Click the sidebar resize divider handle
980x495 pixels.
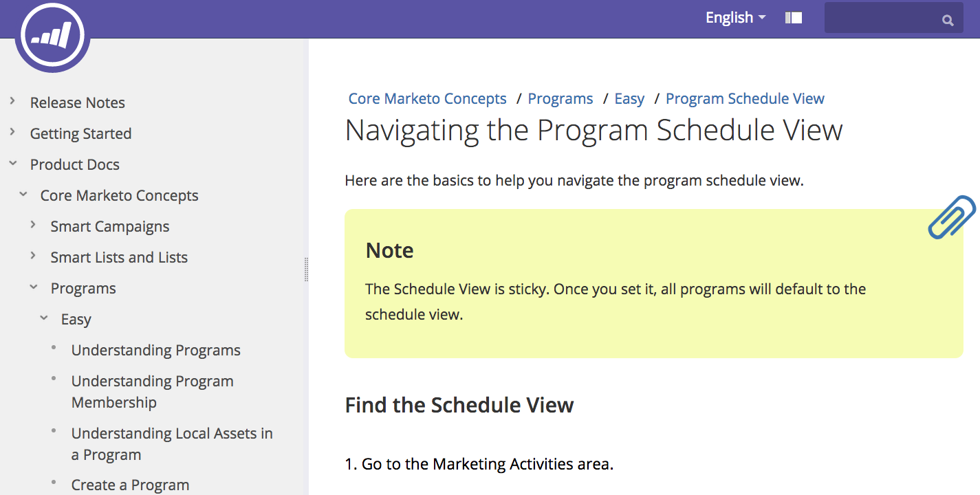pos(306,269)
